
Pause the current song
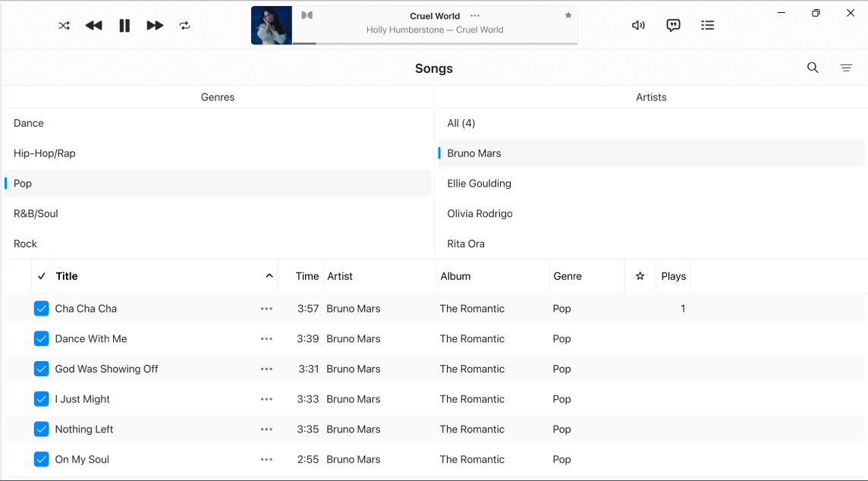pos(124,26)
